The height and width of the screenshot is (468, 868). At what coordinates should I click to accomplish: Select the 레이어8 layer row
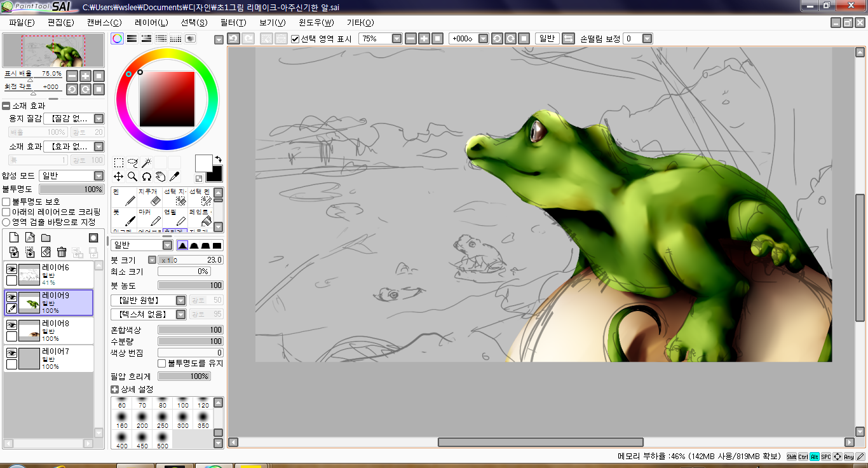[x=49, y=331]
